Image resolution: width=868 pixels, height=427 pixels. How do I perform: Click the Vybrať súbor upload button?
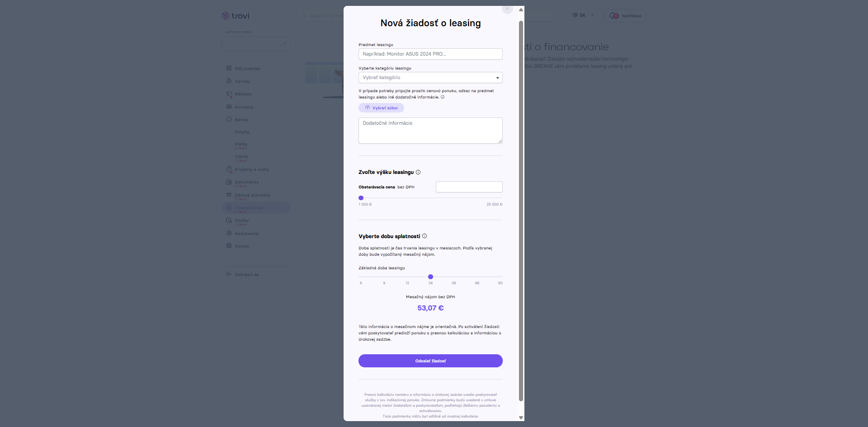381,108
